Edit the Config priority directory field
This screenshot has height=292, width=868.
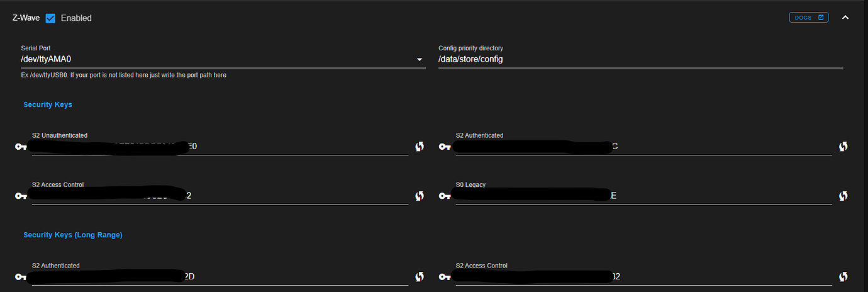[x=640, y=59]
